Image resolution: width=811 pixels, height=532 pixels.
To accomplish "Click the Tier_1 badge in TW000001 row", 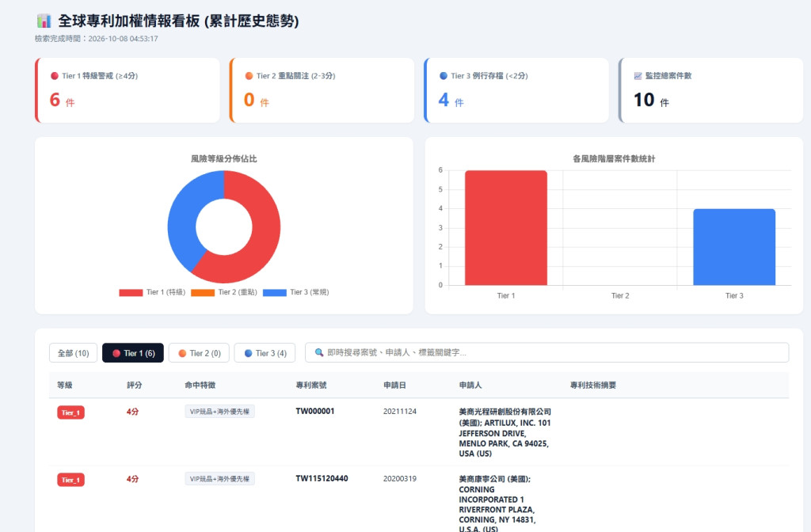I will tap(70, 412).
